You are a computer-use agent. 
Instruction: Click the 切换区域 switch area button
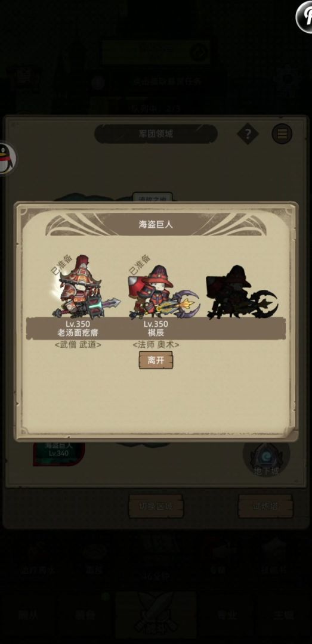(x=156, y=506)
